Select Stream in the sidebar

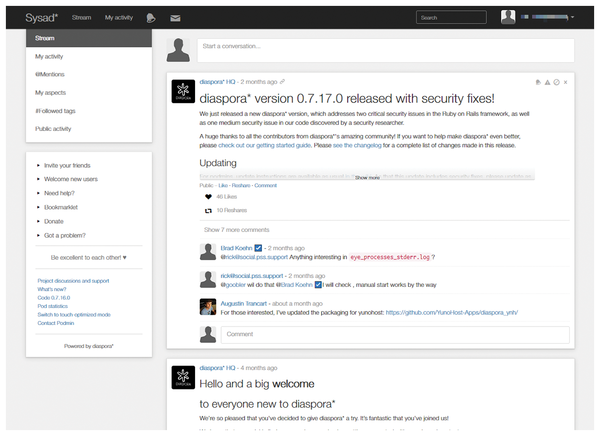89,38
